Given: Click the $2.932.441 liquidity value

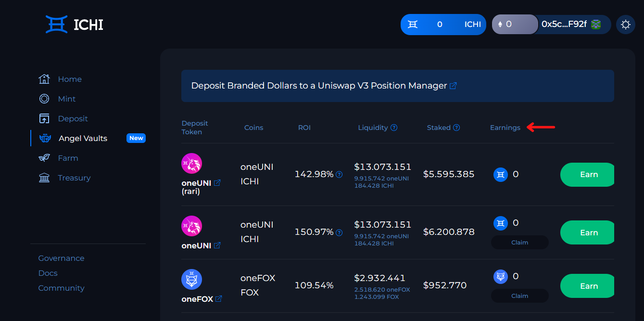Looking at the screenshot, I should (380, 278).
